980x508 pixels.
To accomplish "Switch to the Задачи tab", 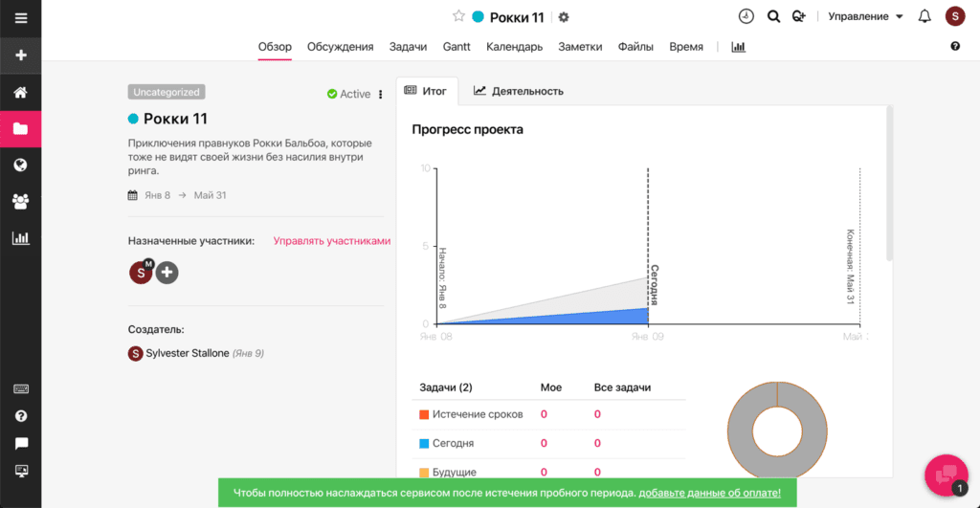I will [x=408, y=47].
